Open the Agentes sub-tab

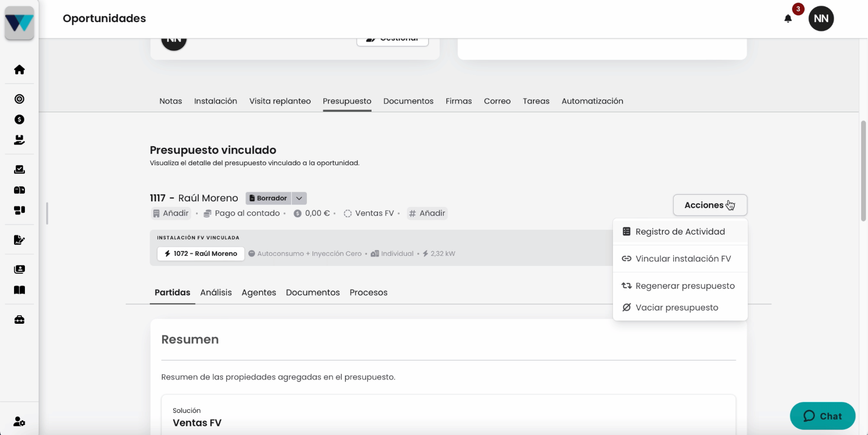[259, 293]
